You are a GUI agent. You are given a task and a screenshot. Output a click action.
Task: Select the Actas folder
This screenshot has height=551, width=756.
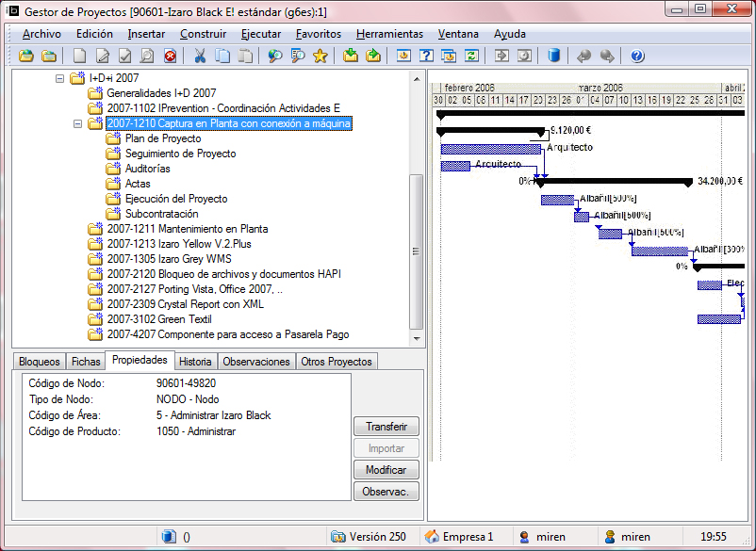pos(138,184)
